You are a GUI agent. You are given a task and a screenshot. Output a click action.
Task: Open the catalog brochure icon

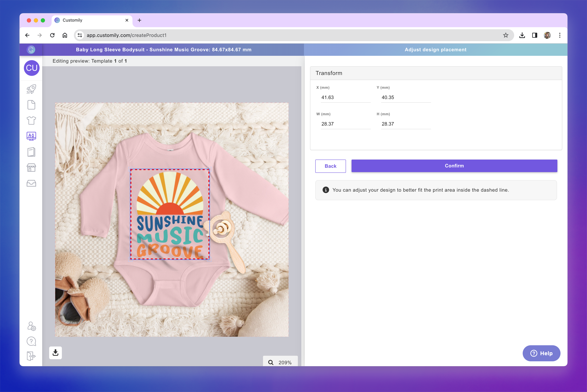[31, 152]
